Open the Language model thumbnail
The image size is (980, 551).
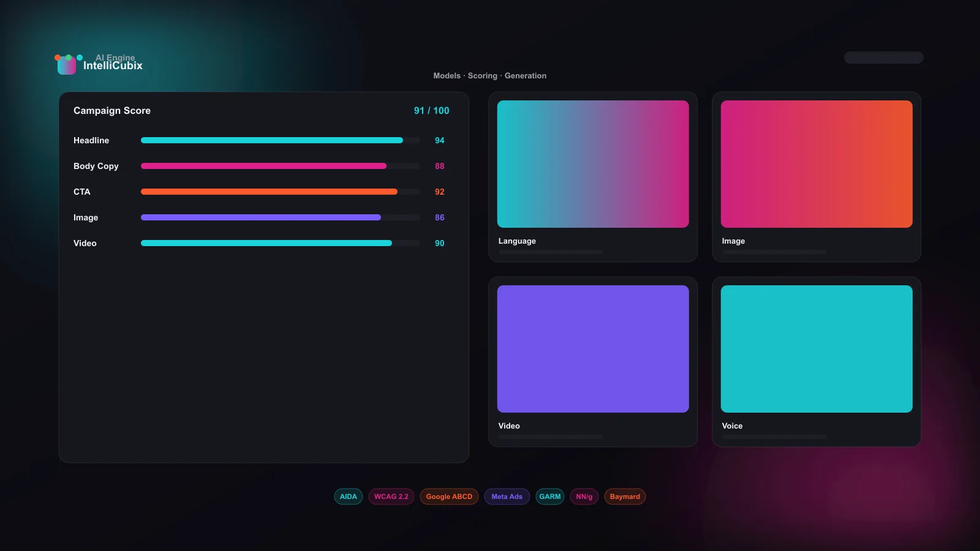593,164
